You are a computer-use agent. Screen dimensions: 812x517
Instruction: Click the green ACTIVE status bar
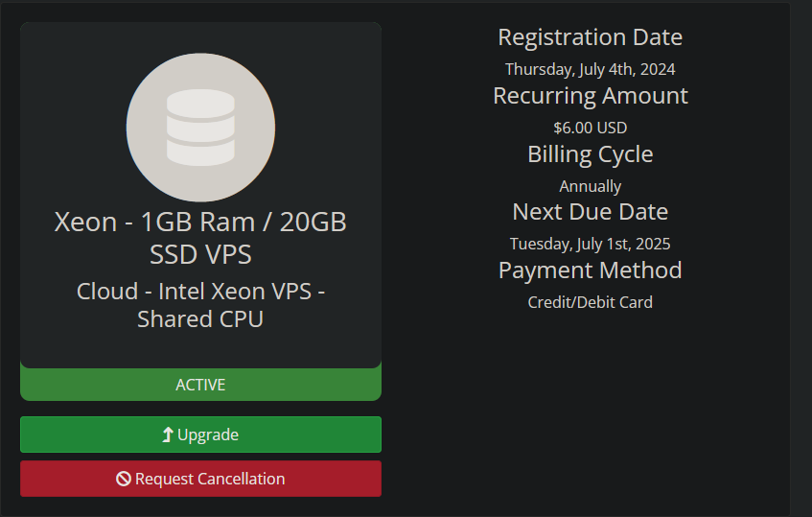[200, 385]
